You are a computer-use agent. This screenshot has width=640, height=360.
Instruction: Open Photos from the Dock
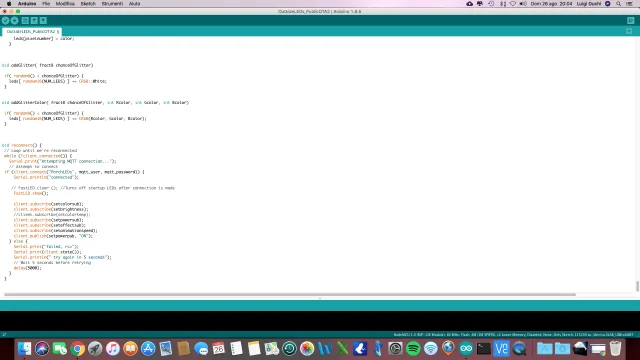pos(307,349)
